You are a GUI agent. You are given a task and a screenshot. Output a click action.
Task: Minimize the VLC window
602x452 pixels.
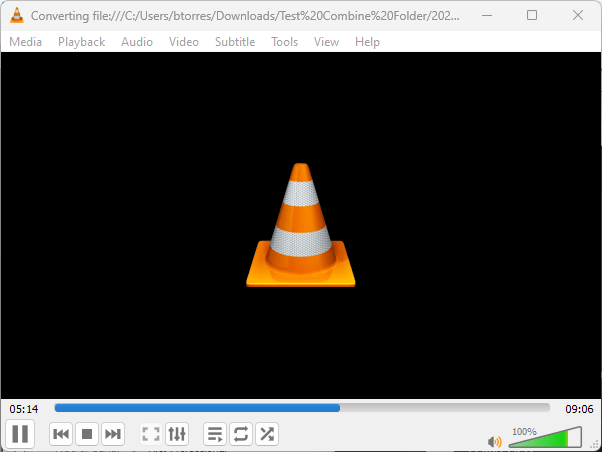coord(487,15)
